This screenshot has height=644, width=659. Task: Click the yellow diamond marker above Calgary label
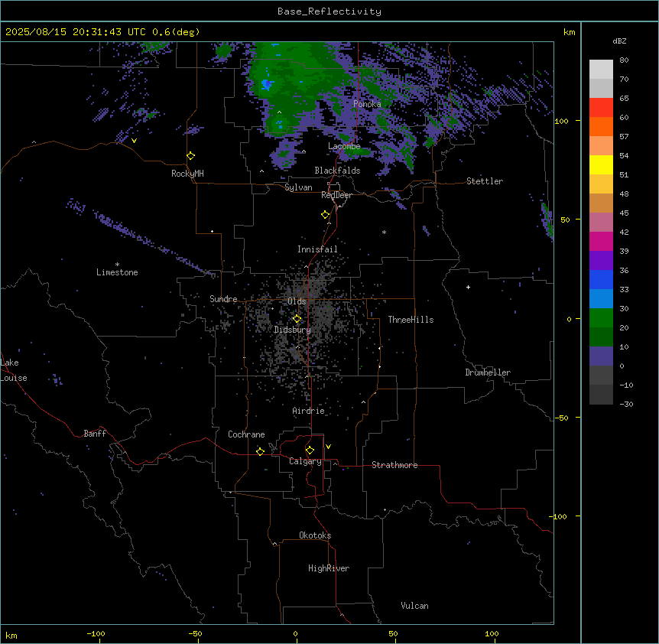click(310, 450)
